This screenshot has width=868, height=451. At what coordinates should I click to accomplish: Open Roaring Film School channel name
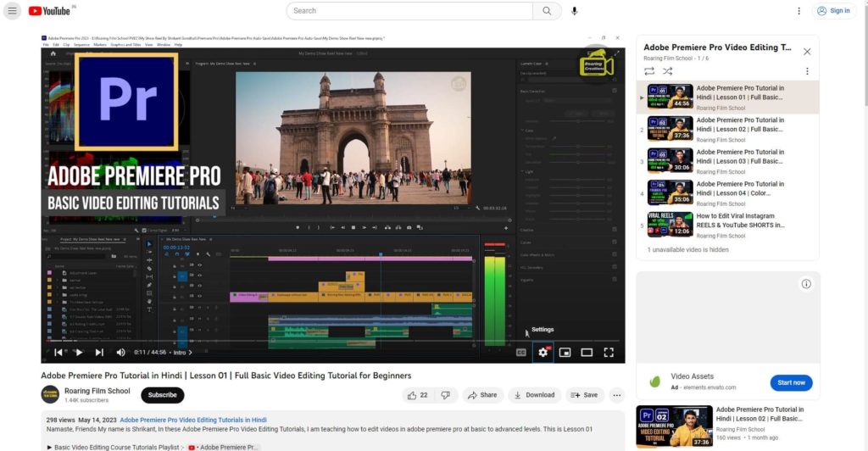[97, 391]
